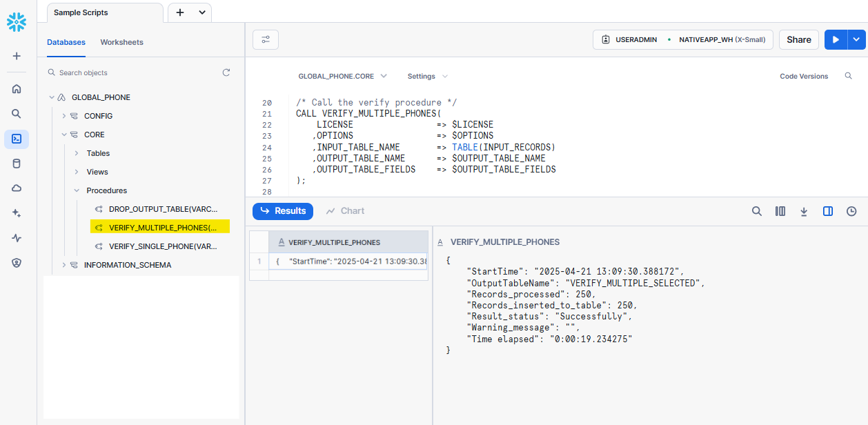Switch to the Sample Scripts tab
This screenshot has width=868, height=425.
coord(105,12)
